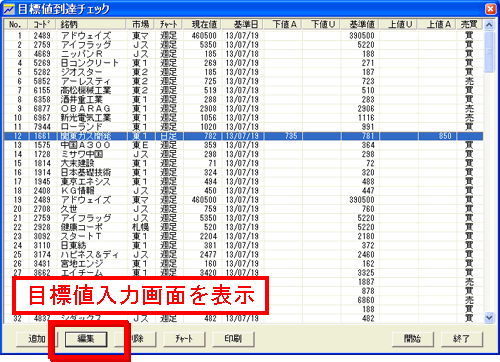Click the 下値U column header
Viewport: 500px width, 362px height.
(322, 24)
